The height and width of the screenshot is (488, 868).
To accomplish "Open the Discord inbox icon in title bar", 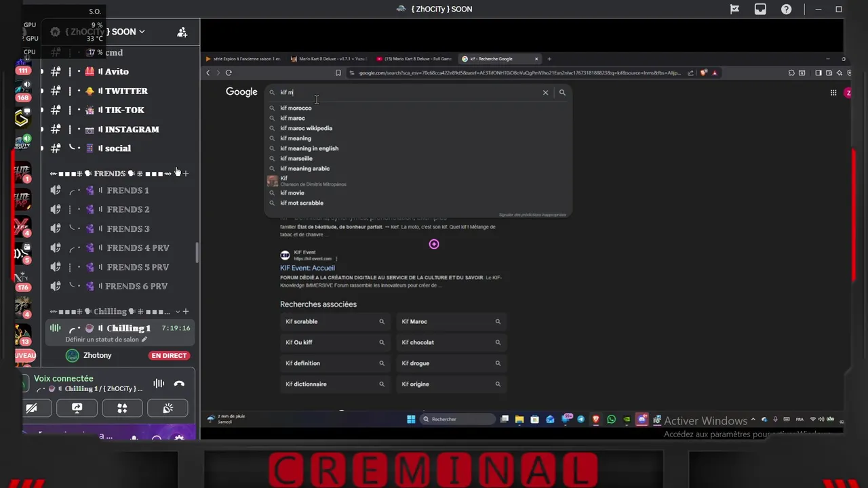I will (x=760, y=9).
